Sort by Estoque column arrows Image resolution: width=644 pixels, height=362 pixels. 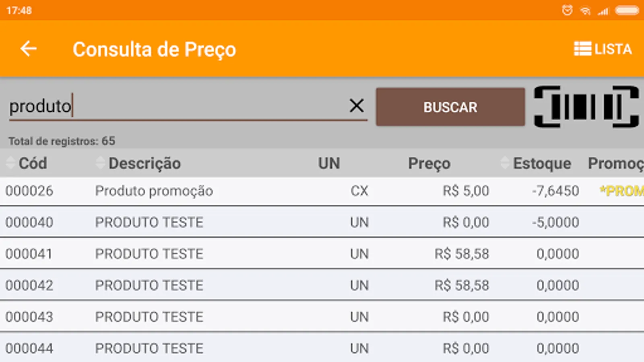(505, 163)
